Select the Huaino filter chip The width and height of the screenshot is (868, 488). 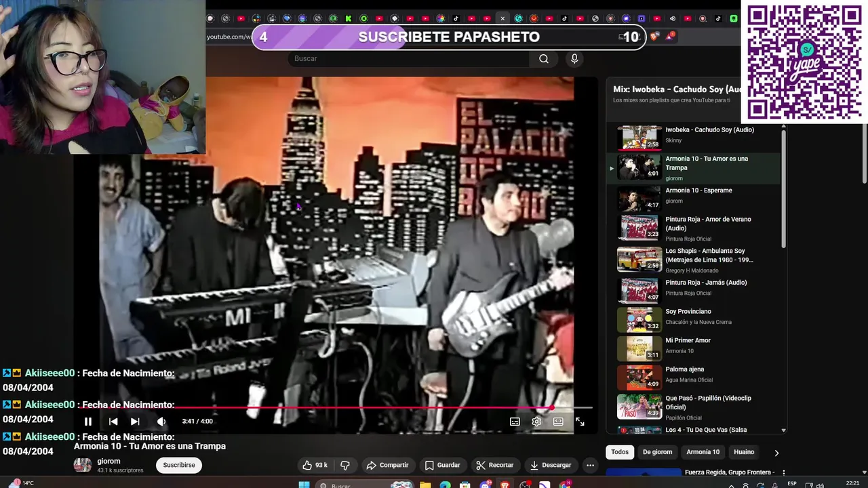[x=744, y=452]
